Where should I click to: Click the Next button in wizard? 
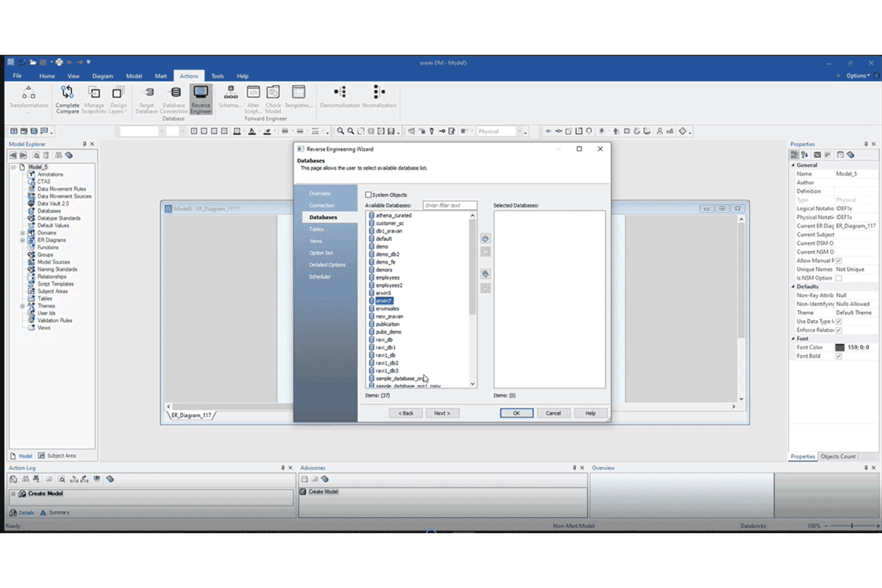click(x=442, y=413)
